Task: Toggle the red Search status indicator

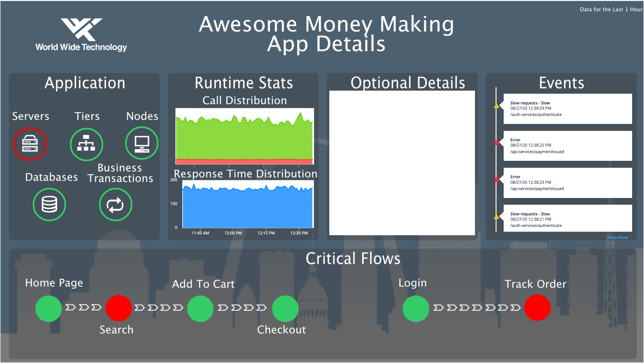Action: (119, 308)
